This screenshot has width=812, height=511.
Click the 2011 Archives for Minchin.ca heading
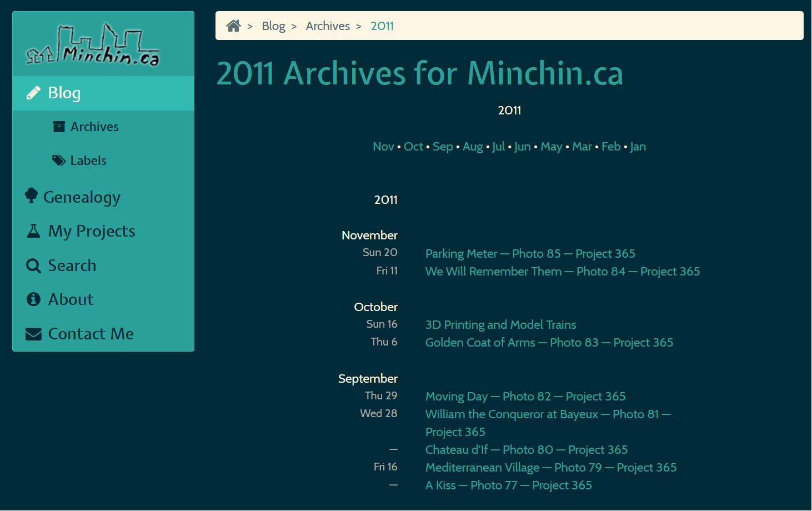pos(420,73)
